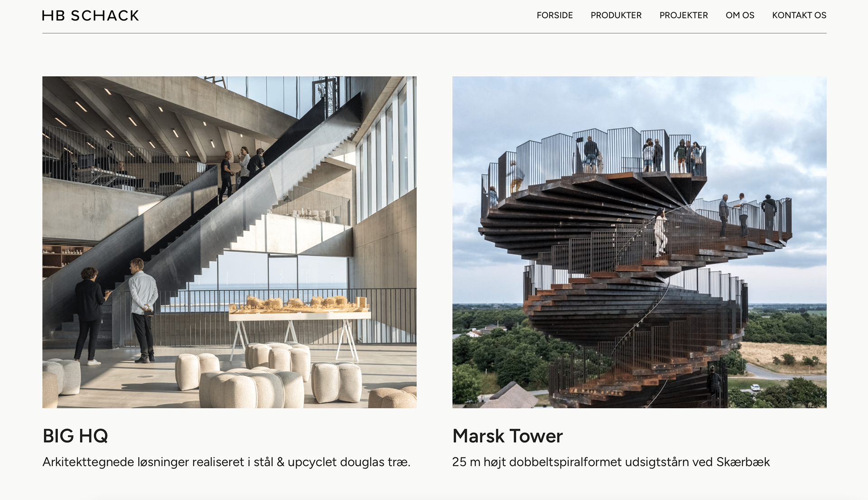Open the BIG HQ project photo
The height and width of the screenshot is (500, 868).
click(x=229, y=242)
